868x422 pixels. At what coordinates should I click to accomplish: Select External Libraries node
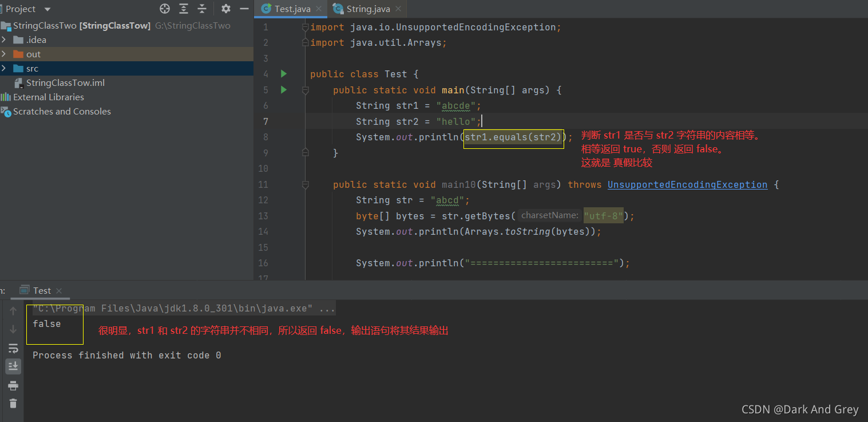pyautogui.click(x=49, y=97)
